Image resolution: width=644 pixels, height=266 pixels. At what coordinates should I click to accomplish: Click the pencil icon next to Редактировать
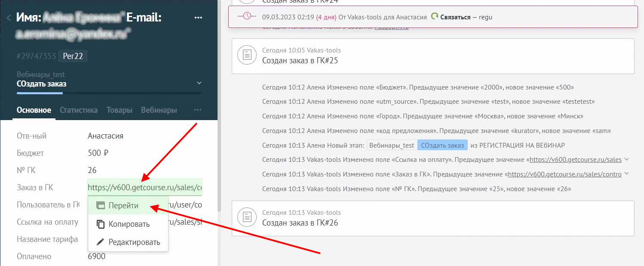coord(101,242)
